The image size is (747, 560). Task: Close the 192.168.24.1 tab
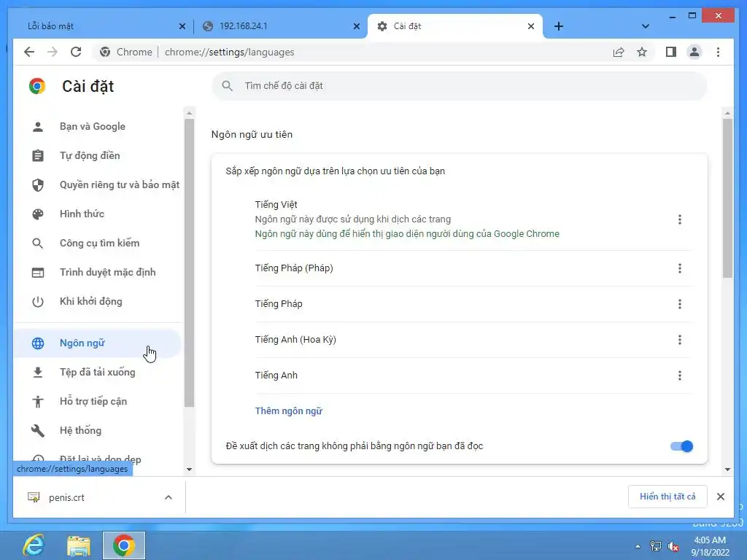click(356, 26)
